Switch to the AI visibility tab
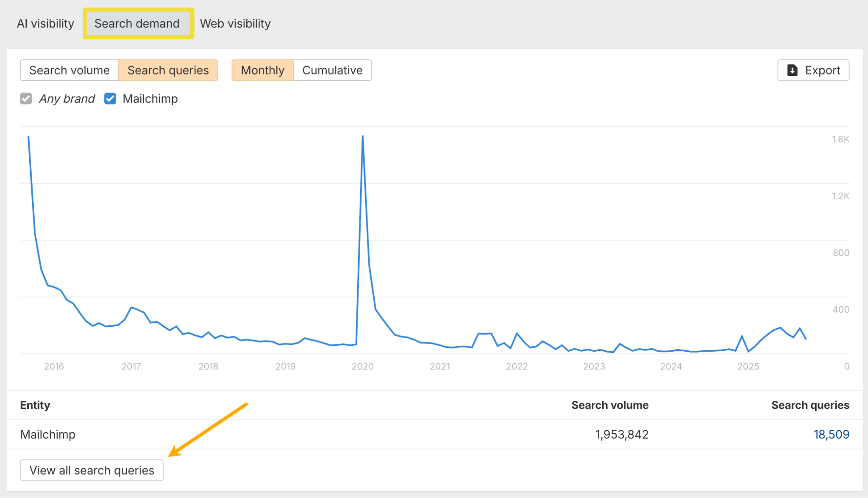This screenshot has height=498, width=868. click(45, 23)
